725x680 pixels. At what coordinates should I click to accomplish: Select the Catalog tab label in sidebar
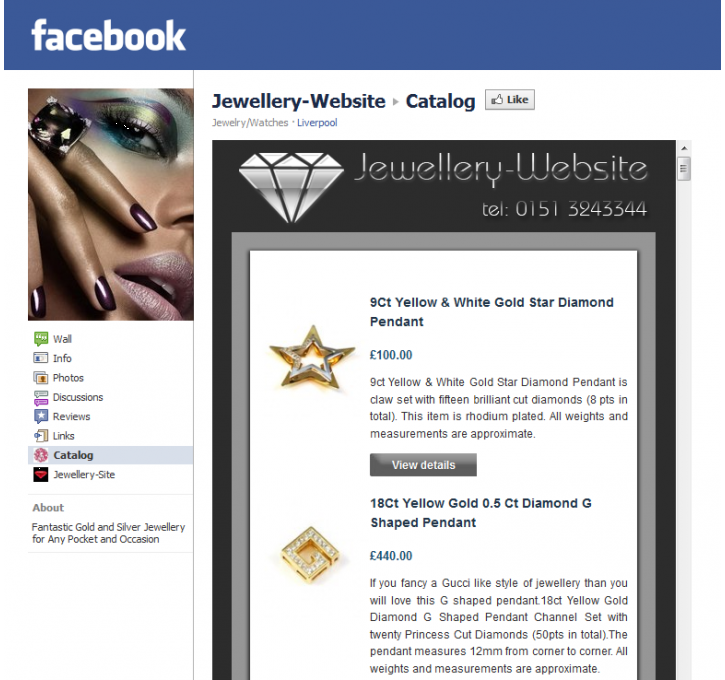coord(73,455)
